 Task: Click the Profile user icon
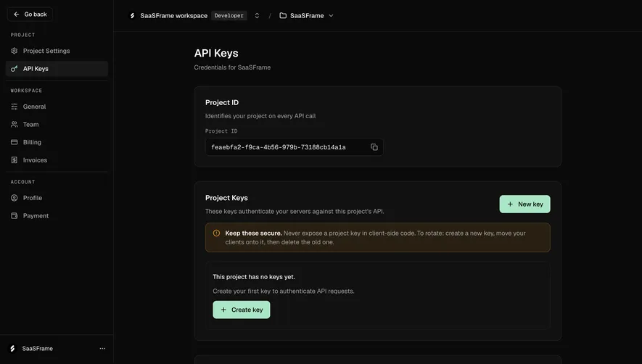click(x=15, y=198)
